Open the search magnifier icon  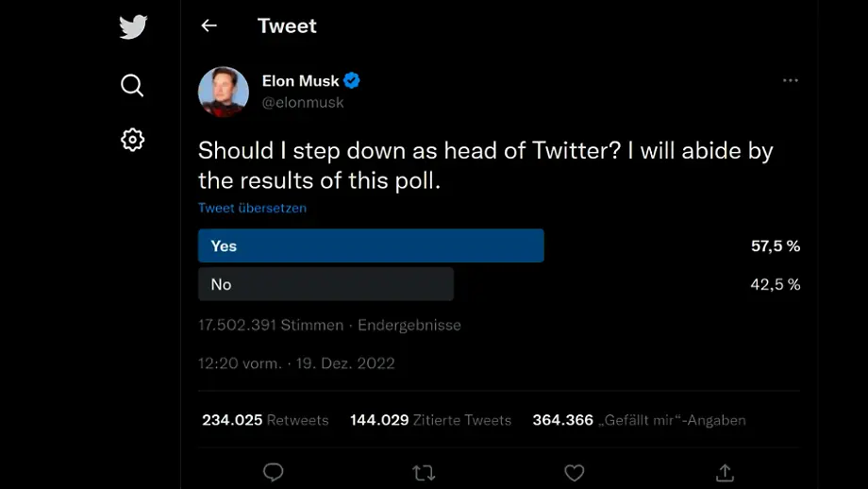pos(133,86)
